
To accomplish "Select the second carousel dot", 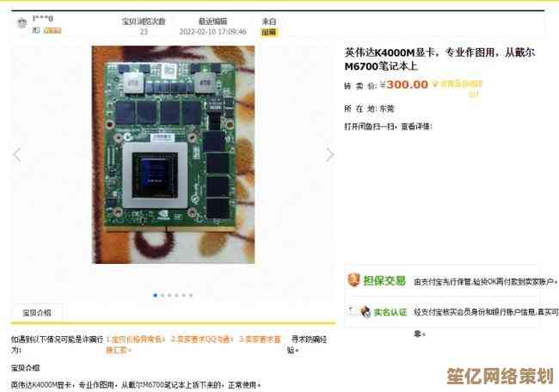I will coord(163,295).
